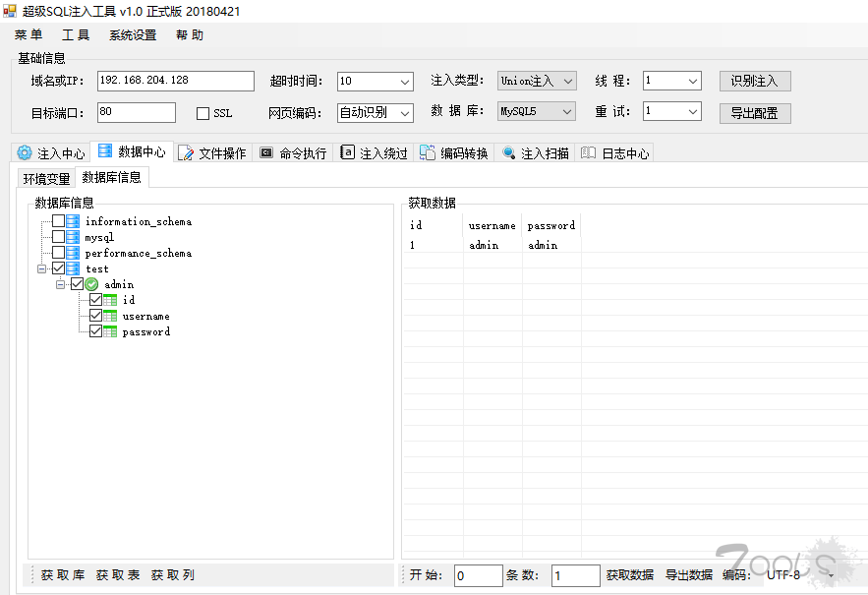868x595 pixels.
Task: Click the id column header in data grid
Action: [x=433, y=225]
